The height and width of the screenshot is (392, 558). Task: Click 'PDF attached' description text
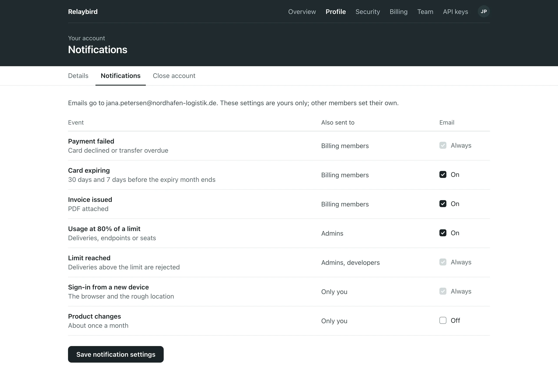[x=88, y=209]
